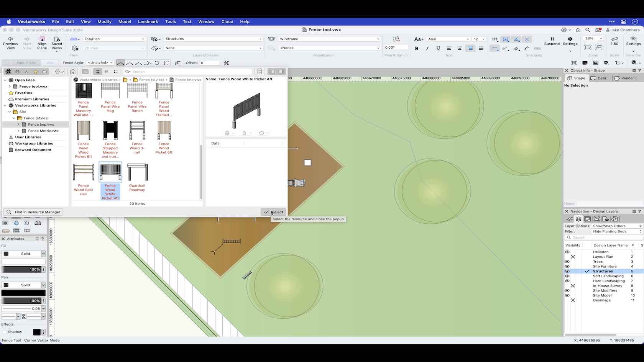Select Workgroup Libraries in resource tree
The height and width of the screenshot is (362, 644).
34,144
